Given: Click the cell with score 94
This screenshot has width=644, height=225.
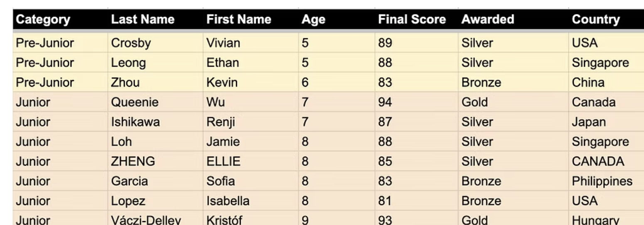Looking at the screenshot, I should (x=385, y=102).
